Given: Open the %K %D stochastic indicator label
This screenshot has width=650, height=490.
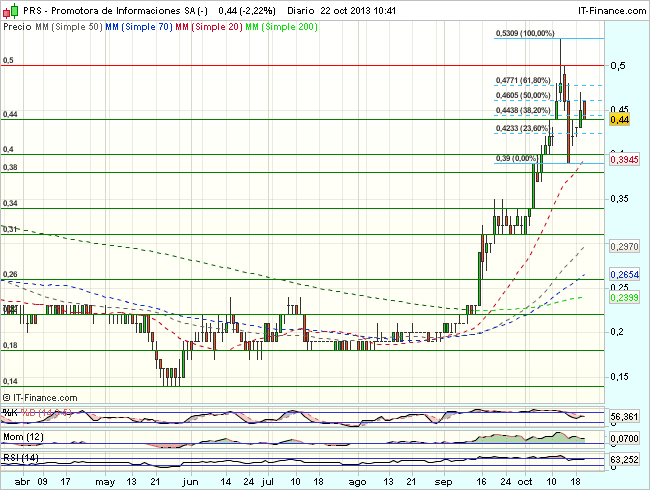Looking at the screenshot, I should tap(24, 412).
